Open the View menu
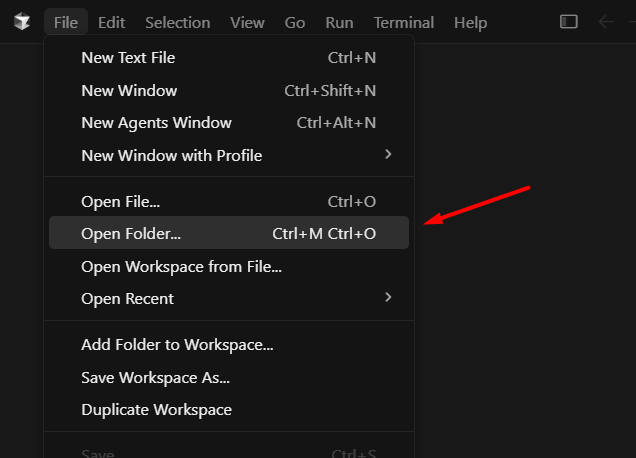The height and width of the screenshot is (458, 636). [247, 22]
